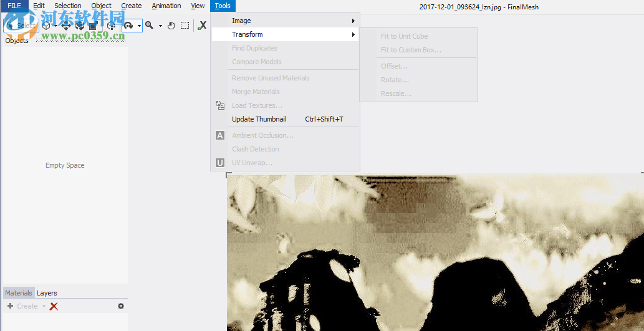Screen dimensions: 644x331
Task: Select the orbit rotate view tool
Action: [129, 26]
